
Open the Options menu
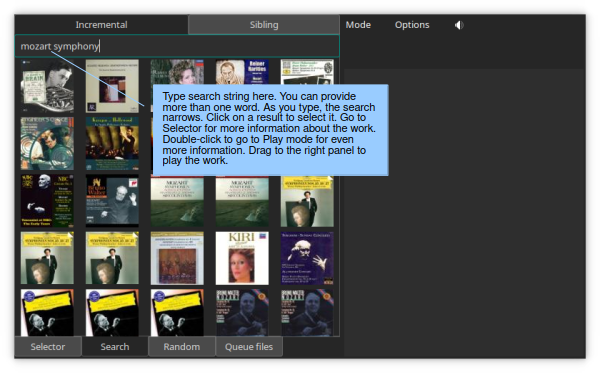(x=412, y=25)
